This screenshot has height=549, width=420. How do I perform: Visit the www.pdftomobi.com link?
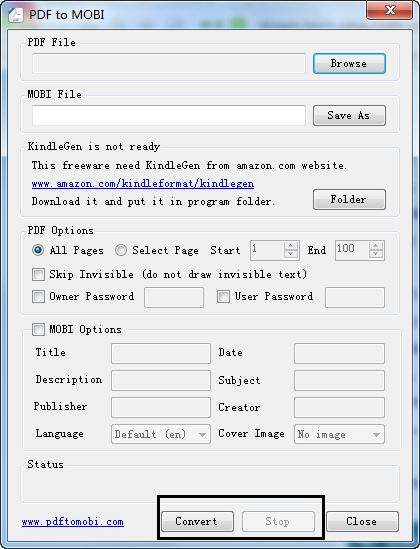pos(72,522)
